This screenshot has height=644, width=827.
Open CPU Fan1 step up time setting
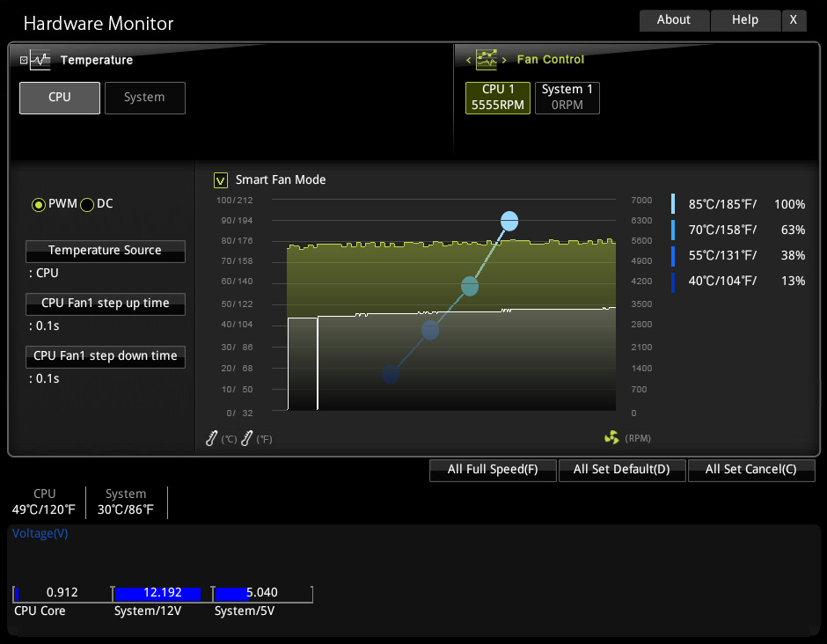click(x=106, y=304)
